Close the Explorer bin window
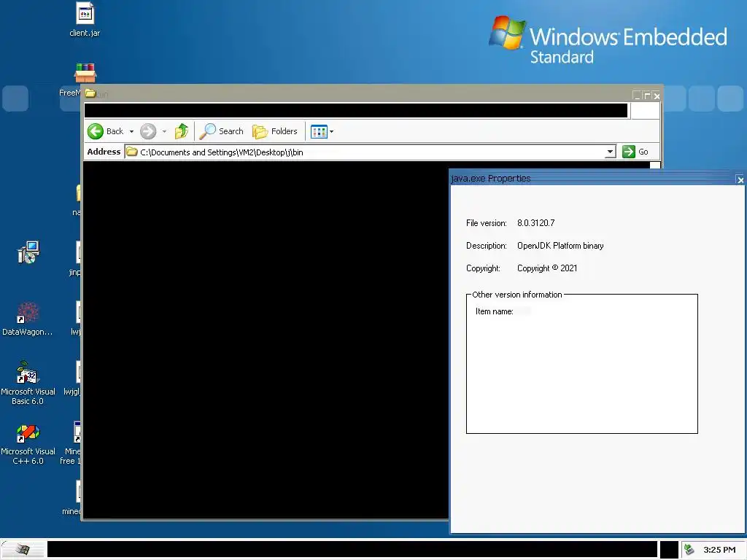The image size is (747, 560). (657, 96)
